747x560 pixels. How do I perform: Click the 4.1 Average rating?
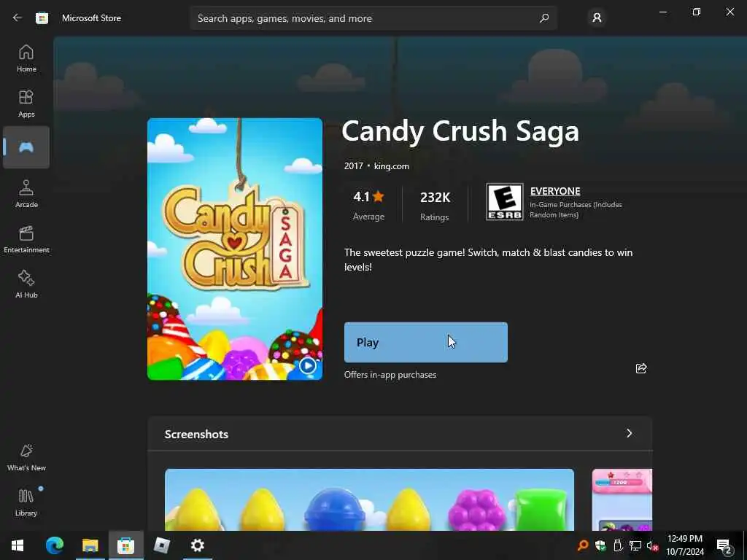click(368, 205)
